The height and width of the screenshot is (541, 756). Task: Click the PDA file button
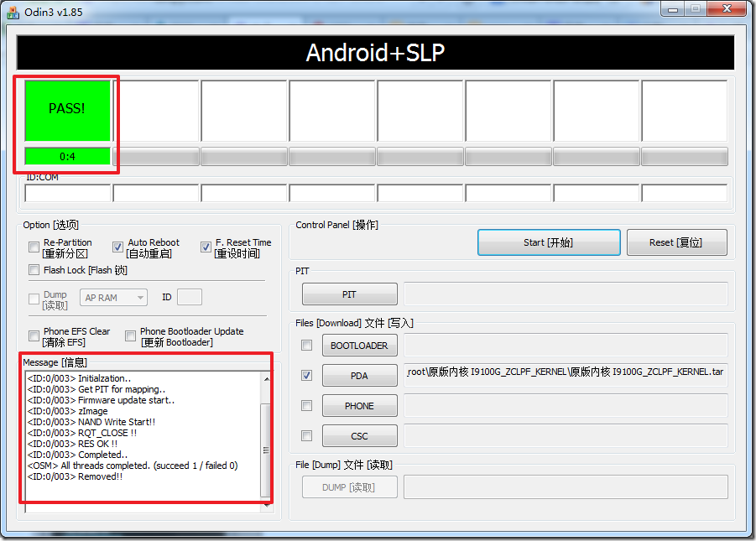[360, 376]
